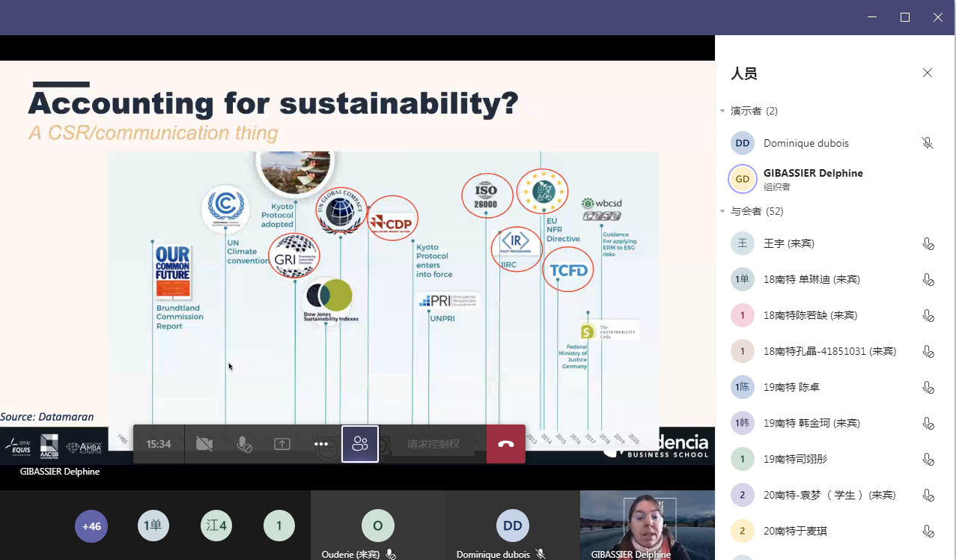Hide the participants panel using toolbar button
Image resolution: width=956 pixels, height=560 pixels.
(x=360, y=444)
